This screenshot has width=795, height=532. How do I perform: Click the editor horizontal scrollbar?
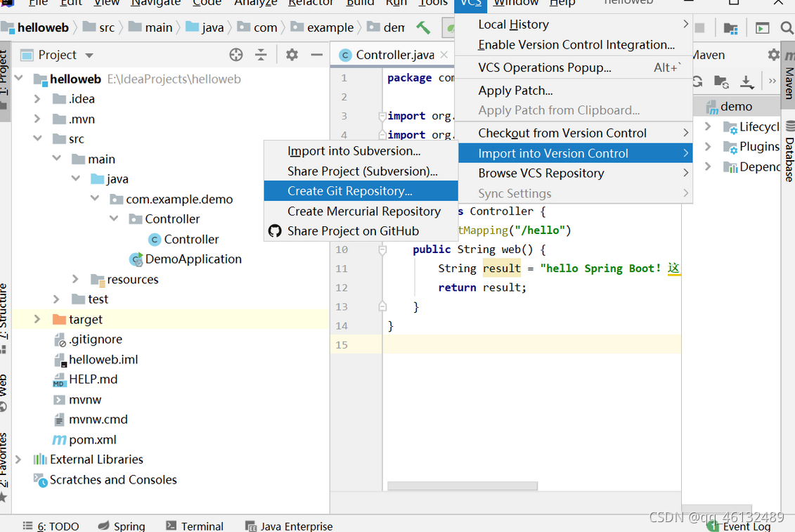pos(462,486)
